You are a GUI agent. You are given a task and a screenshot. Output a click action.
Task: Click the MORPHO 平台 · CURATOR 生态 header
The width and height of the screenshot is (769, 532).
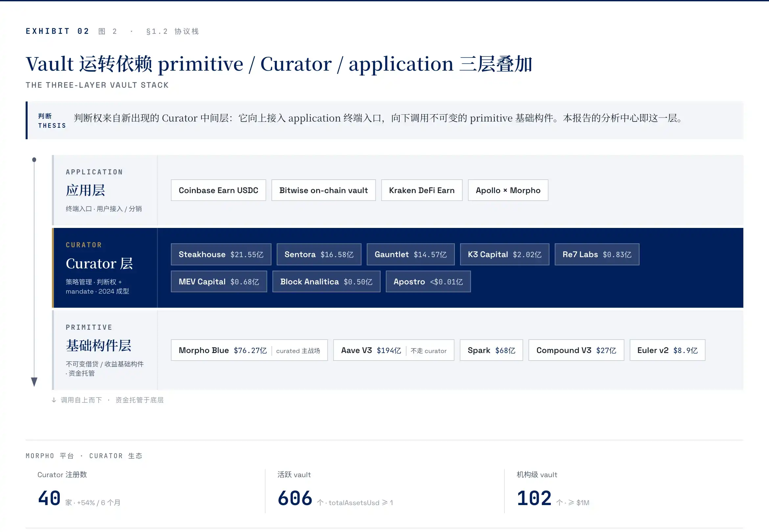(x=84, y=456)
